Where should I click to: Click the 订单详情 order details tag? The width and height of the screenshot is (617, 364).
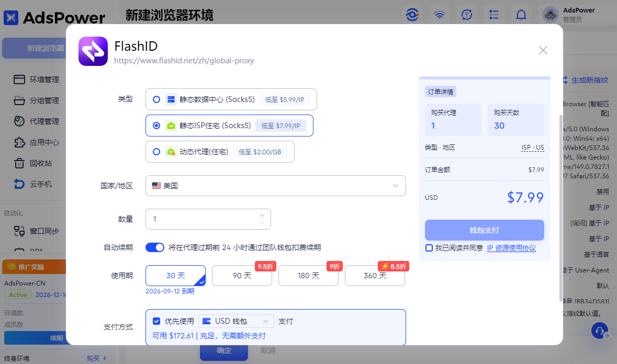click(x=440, y=92)
